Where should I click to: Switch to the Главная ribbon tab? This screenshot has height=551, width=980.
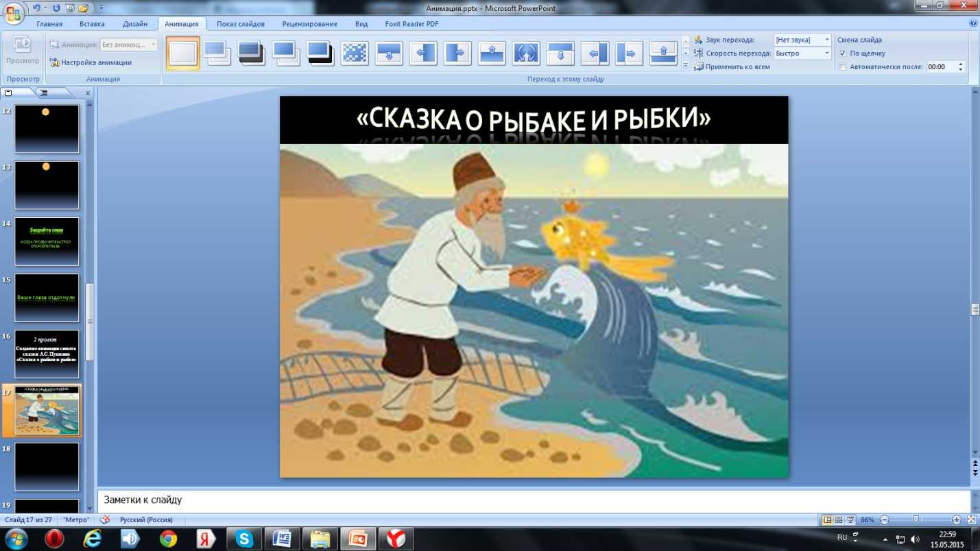tap(49, 24)
